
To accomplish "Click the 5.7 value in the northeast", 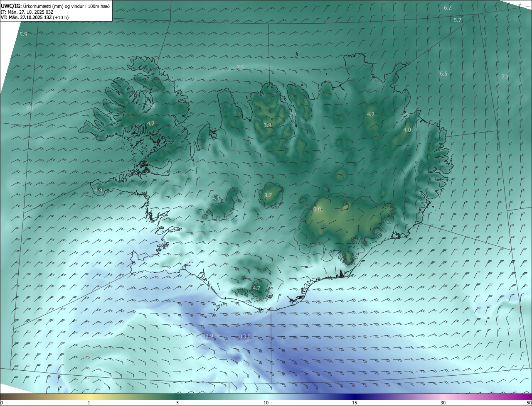I will point(458,20).
